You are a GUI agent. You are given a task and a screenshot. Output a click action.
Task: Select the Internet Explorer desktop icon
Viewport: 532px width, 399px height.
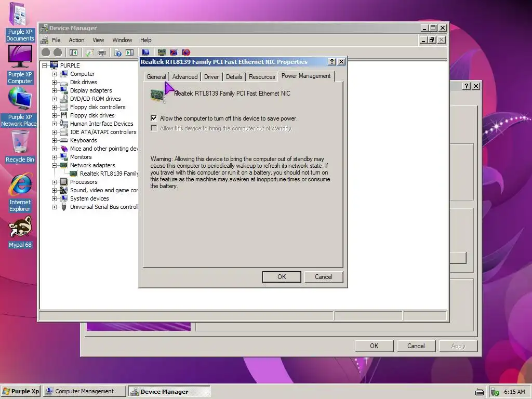pos(20,192)
